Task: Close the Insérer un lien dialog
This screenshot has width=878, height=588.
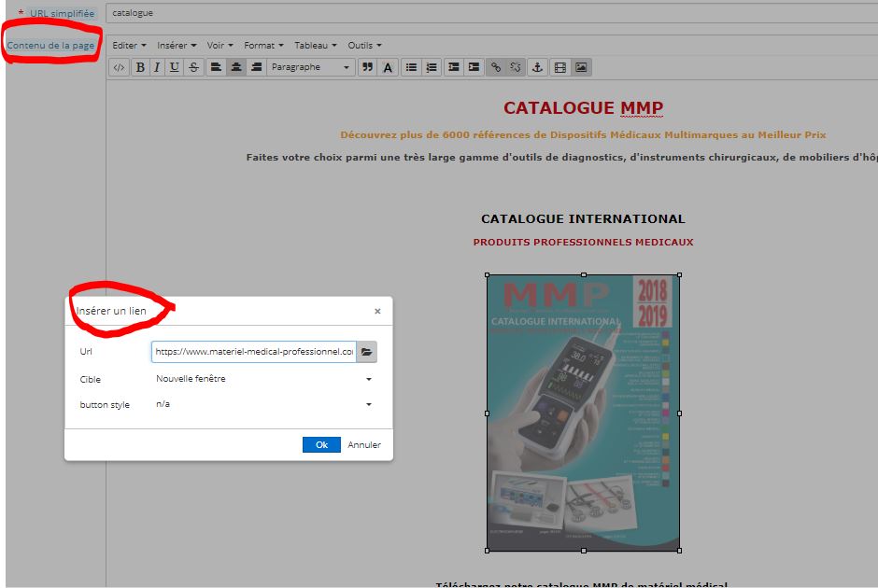Action: click(377, 311)
